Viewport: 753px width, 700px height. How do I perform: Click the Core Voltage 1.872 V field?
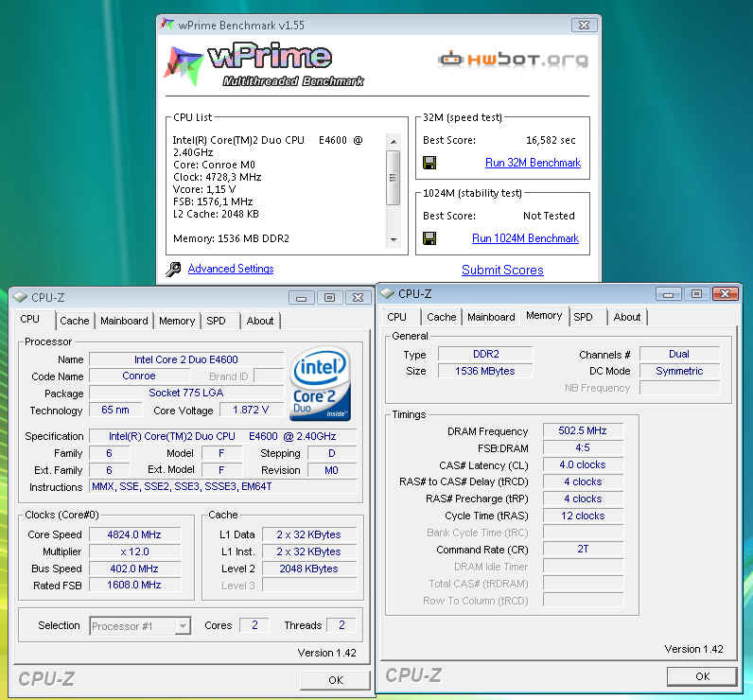coord(251,410)
